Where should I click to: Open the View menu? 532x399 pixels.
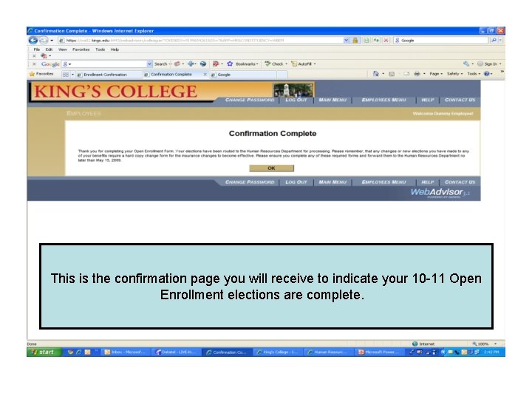click(x=63, y=50)
